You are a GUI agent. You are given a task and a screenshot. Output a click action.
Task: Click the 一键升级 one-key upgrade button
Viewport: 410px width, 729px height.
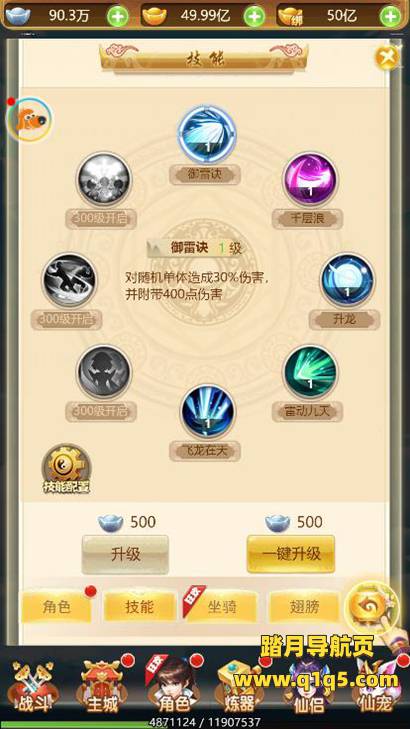tap(291, 554)
